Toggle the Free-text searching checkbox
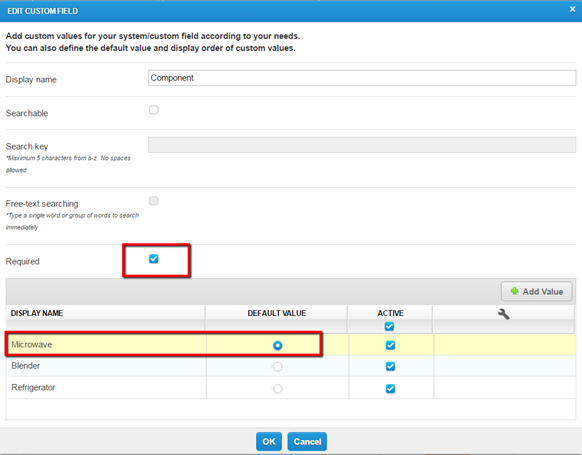Screen dimensions: 582x455 pyautogui.click(x=154, y=201)
